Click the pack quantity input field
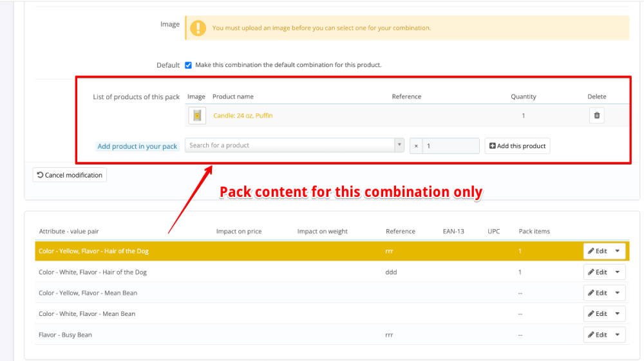The height and width of the screenshot is (361, 644). (451, 146)
